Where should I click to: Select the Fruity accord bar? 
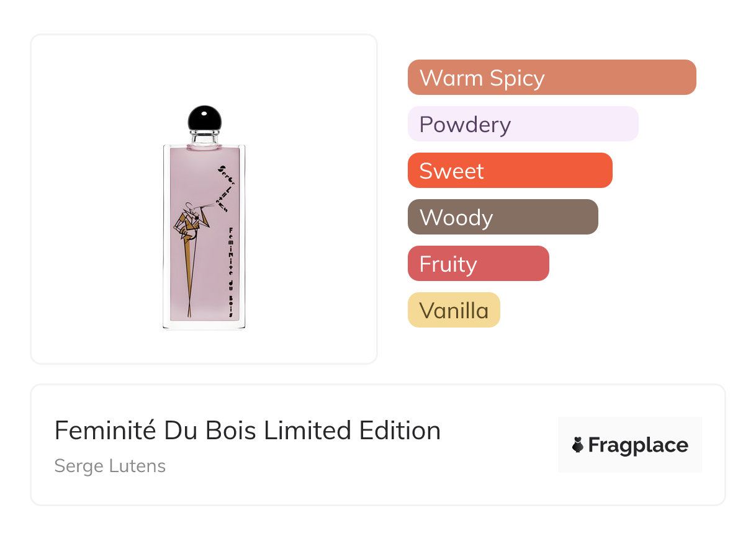pyautogui.click(x=478, y=264)
